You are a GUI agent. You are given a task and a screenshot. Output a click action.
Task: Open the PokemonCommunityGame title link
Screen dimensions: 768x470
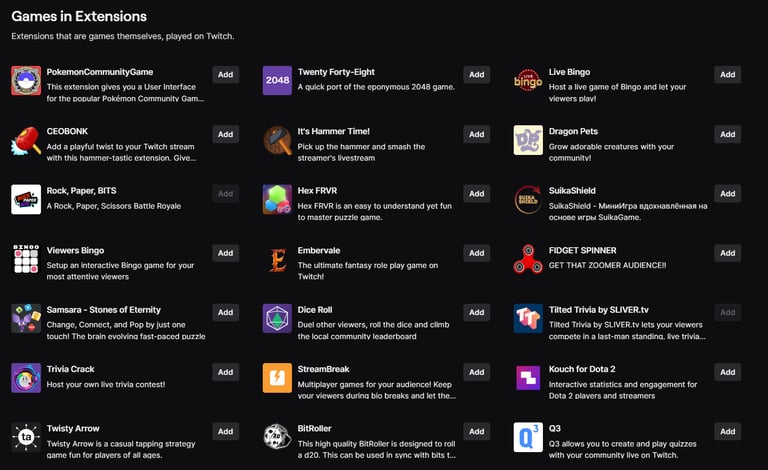[x=100, y=72]
